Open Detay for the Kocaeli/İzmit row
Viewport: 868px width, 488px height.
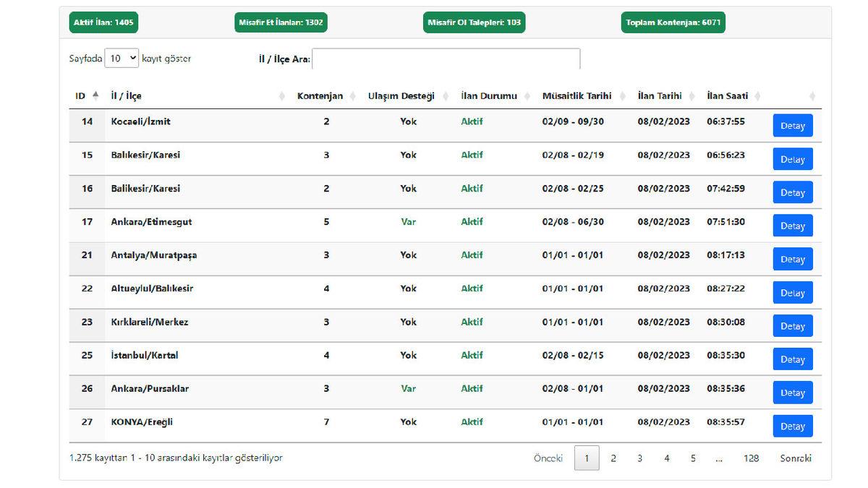click(x=792, y=125)
